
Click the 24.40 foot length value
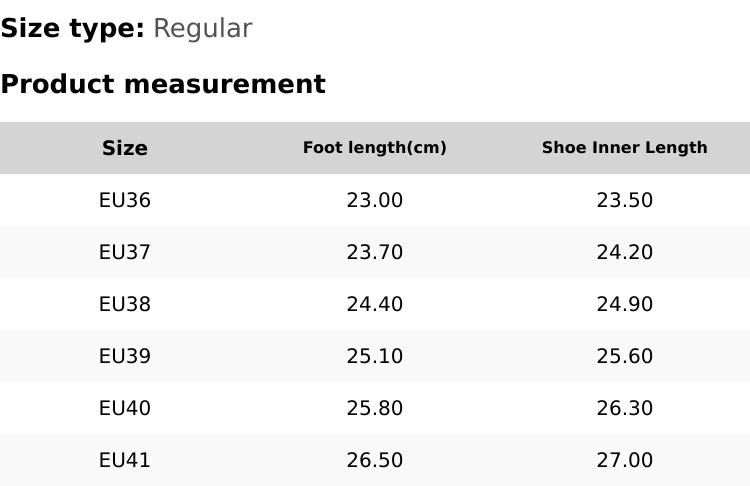(375, 304)
